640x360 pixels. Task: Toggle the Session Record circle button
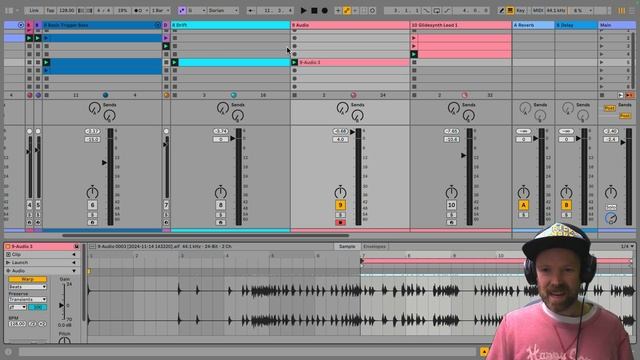pyautogui.click(x=372, y=11)
